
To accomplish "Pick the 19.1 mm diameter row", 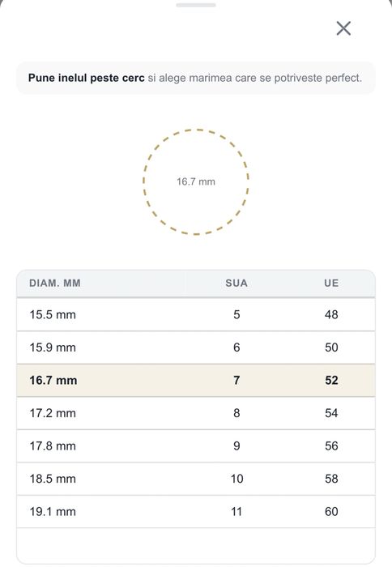I will [x=196, y=512].
